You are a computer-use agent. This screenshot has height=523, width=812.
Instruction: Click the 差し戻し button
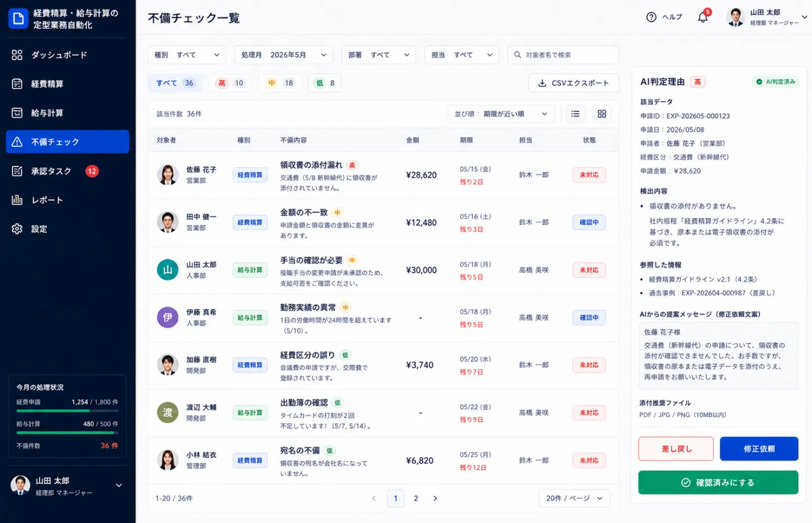click(676, 449)
